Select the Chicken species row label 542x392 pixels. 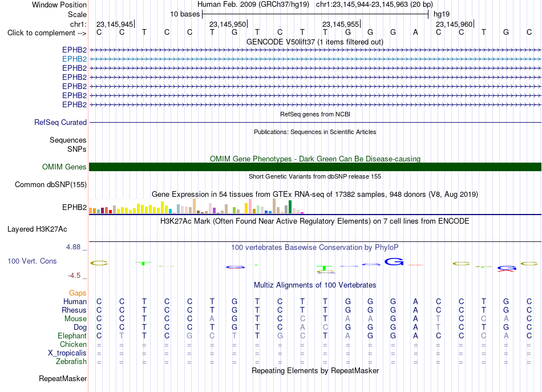click(73, 344)
